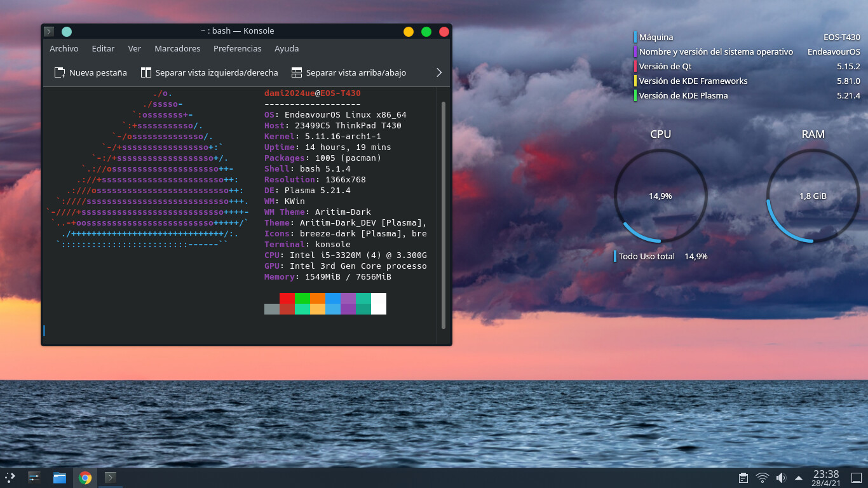
Task: Select the Konsole task in the taskbar
Action: 111,477
